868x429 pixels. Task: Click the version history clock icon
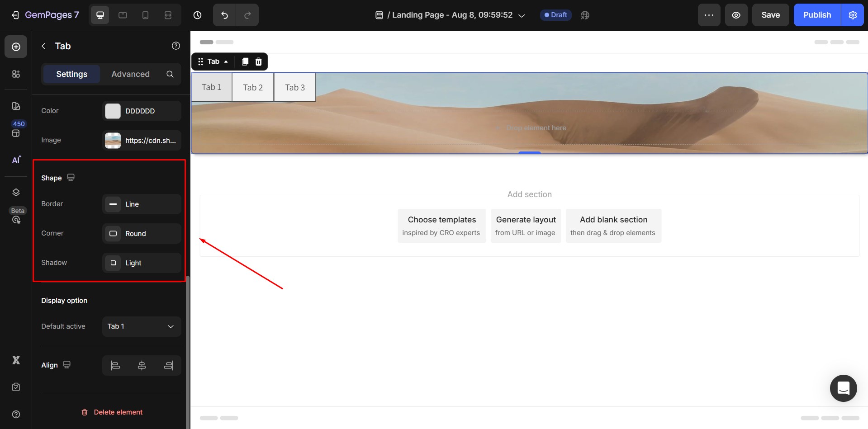[197, 15]
